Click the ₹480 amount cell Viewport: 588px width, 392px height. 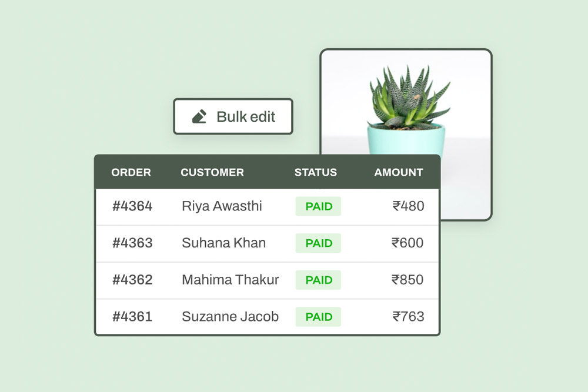[x=408, y=206]
